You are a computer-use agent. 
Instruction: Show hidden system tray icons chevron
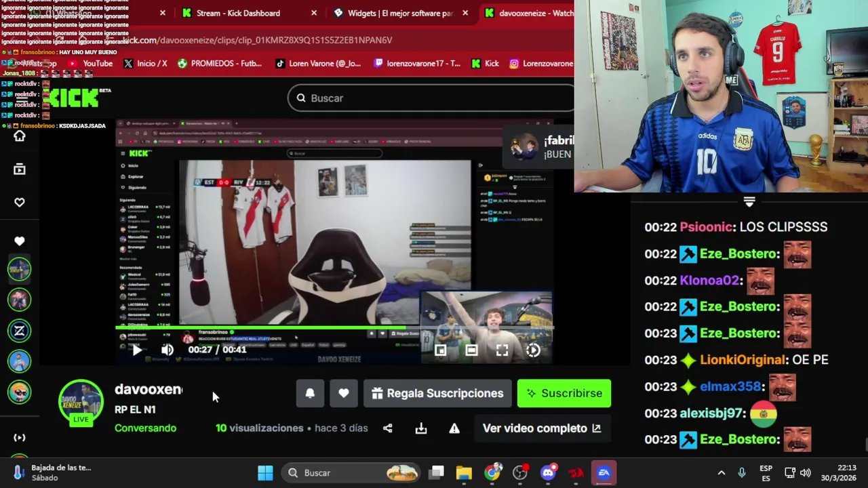click(722, 473)
